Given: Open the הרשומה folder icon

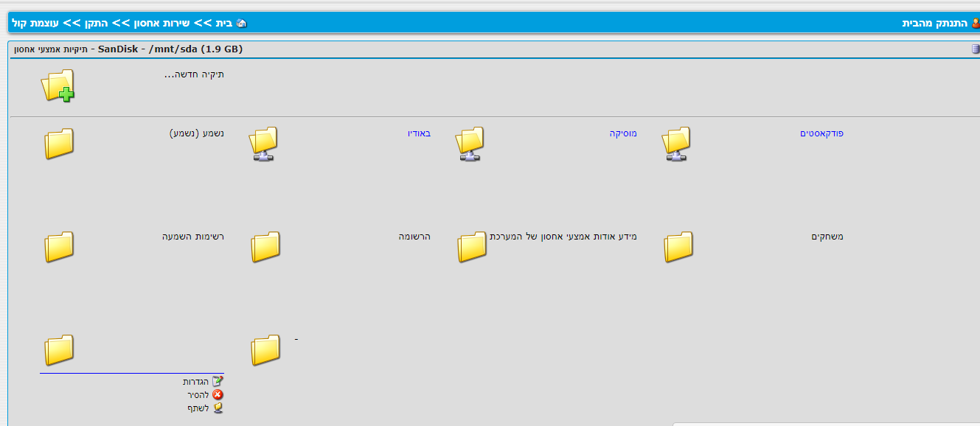Looking at the screenshot, I should point(265,247).
